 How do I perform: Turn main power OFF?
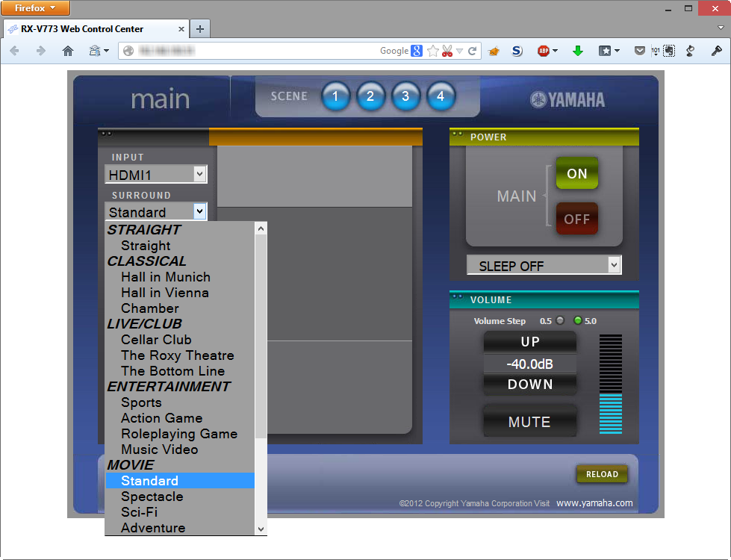pyautogui.click(x=576, y=219)
